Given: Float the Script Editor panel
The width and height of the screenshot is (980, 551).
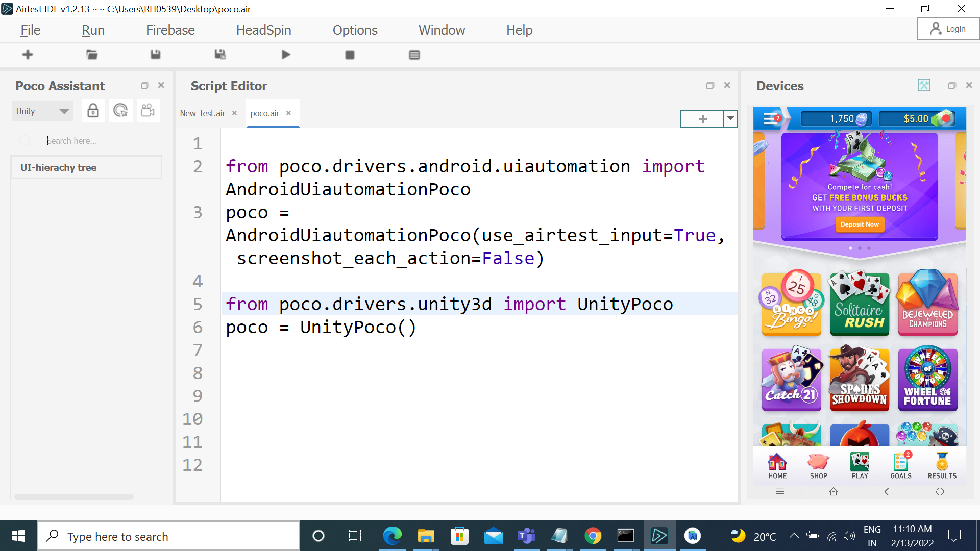Looking at the screenshot, I should click(710, 85).
